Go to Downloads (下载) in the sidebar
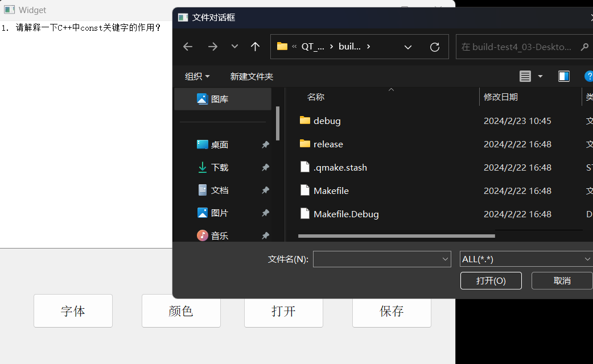593x364 pixels. pyautogui.click(x=219, y=167)
